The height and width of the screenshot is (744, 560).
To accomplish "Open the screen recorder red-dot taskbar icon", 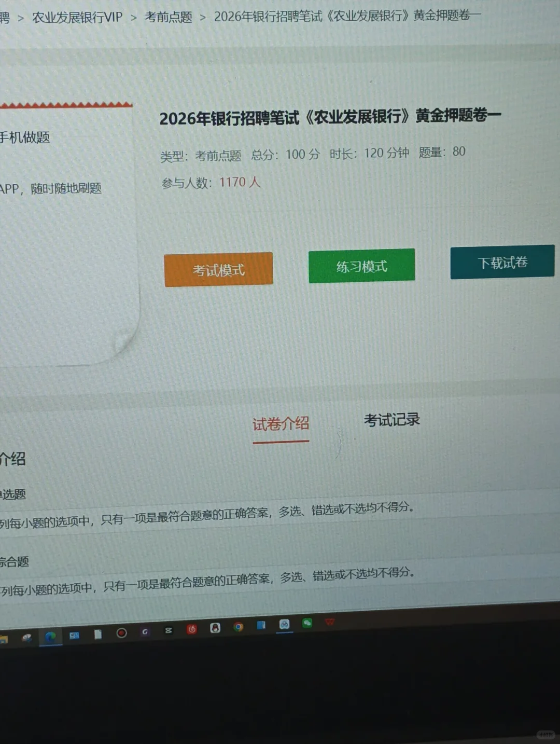I will 121,633.
